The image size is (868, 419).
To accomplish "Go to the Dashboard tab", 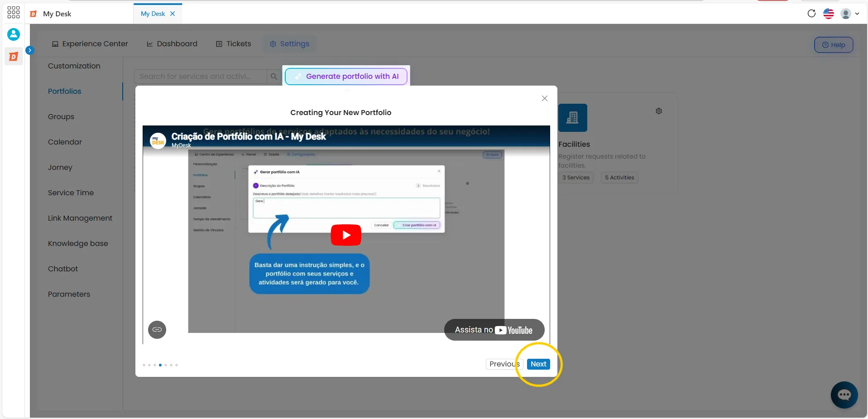I will [x=172, y=44].
